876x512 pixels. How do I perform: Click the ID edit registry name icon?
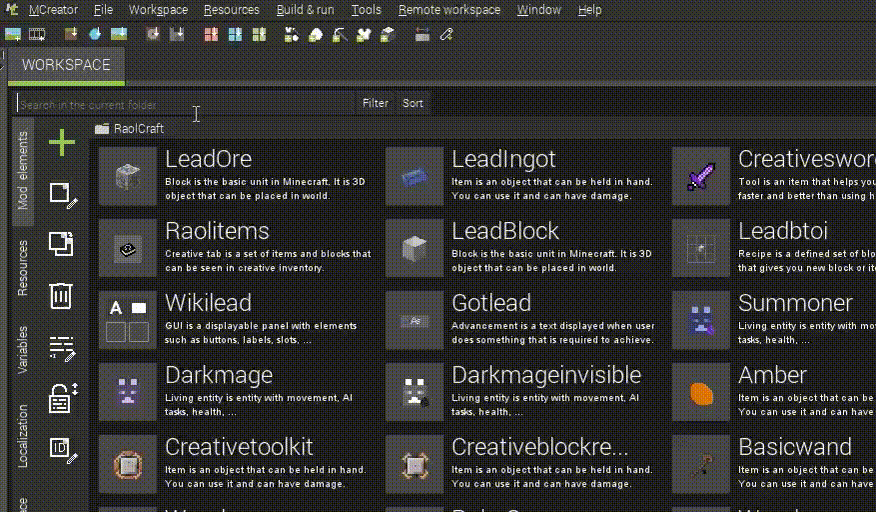coord(63,450)
